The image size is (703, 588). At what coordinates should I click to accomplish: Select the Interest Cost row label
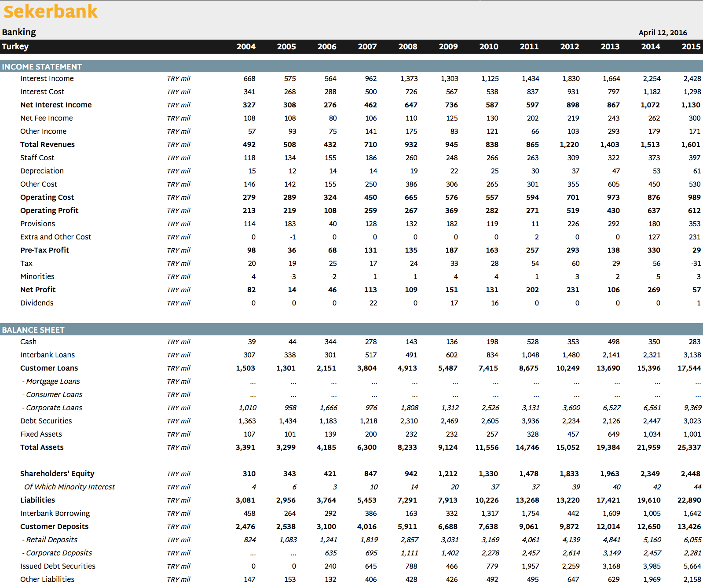pyautogui.click(x=42, y=92)
